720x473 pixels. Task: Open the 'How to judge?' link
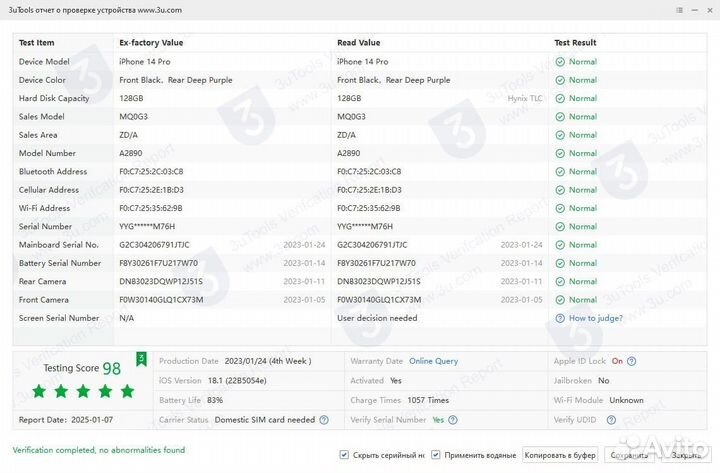point(595,318)
